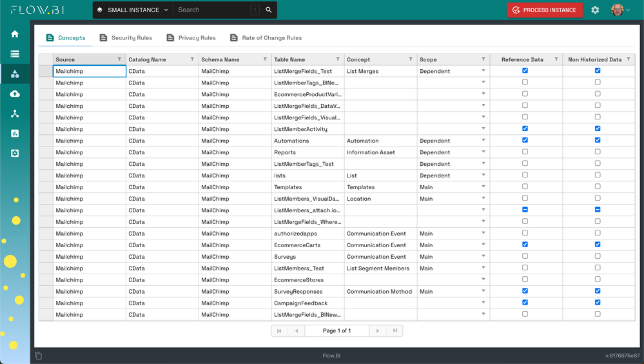Screen dimensions: 644x364
Task: Filter the Scope column
Action: pyautogui.click(x=483, y=59)
